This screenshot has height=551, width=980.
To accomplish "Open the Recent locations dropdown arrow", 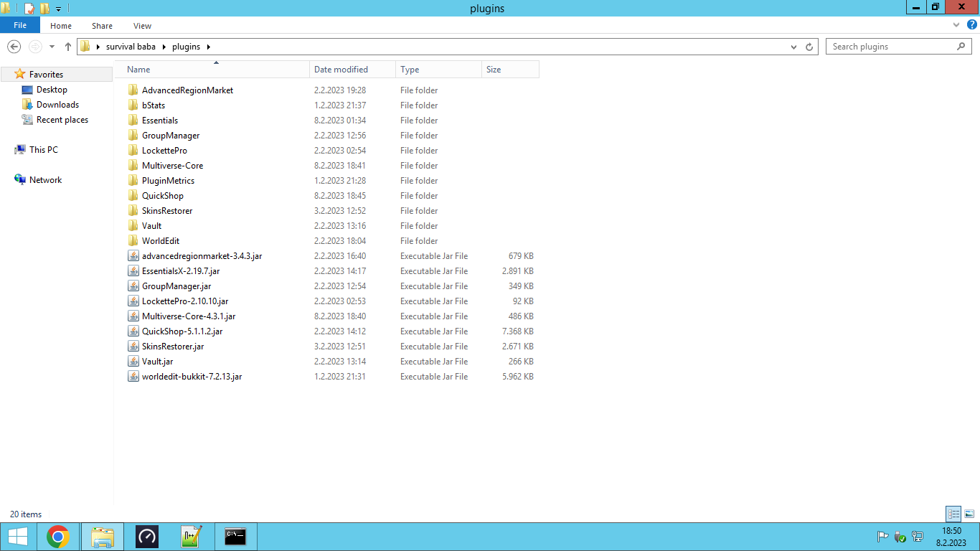I will point(52,47).
